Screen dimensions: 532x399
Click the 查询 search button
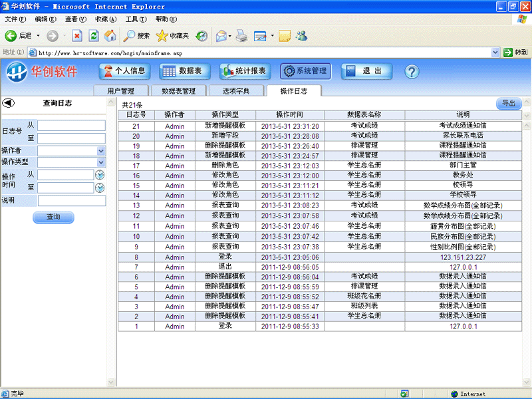(x=53, y=217)
